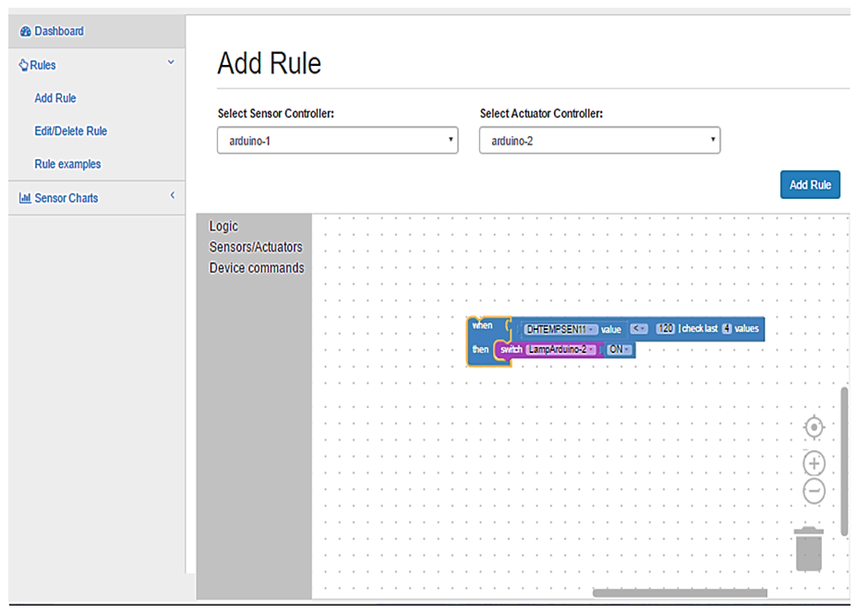Click the Rules hand pointer icon

pos(24,65)
